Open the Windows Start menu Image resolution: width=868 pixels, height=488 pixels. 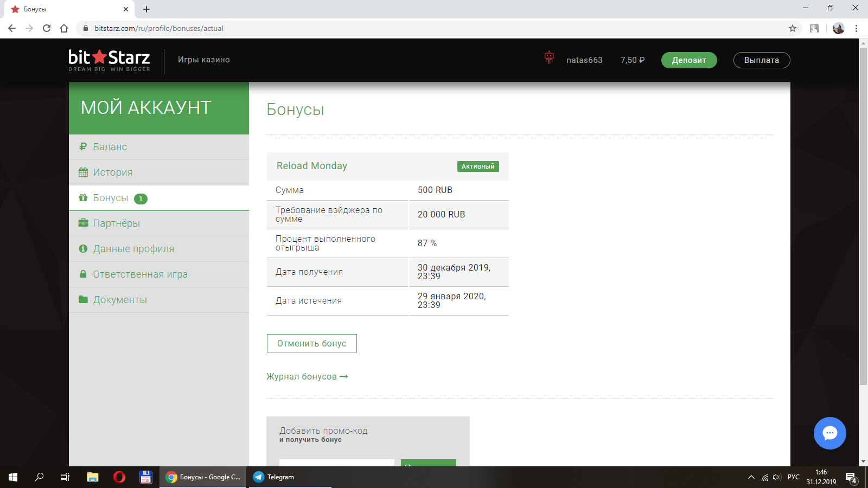13,477
